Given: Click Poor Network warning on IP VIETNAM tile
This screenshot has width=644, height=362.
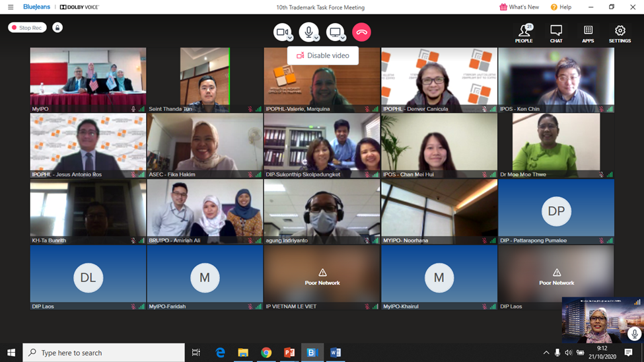Looking at the screenshot, I should 322,277.
